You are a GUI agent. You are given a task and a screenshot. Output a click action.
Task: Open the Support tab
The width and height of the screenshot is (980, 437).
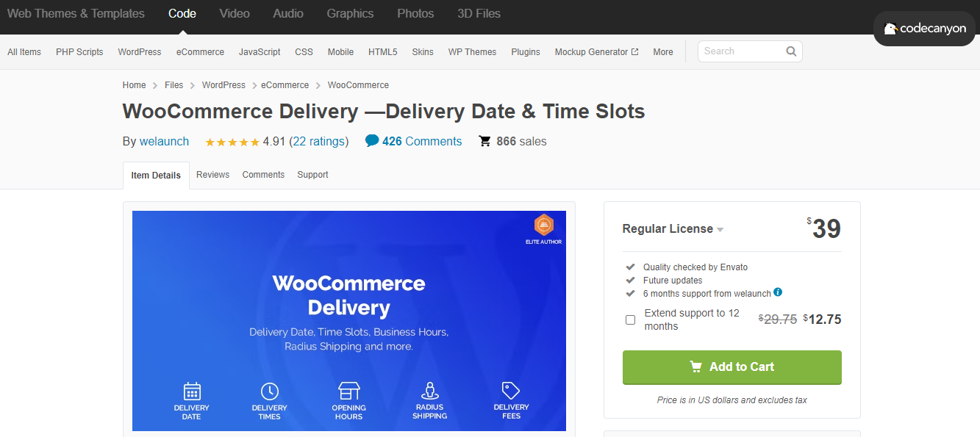(312, 175)
